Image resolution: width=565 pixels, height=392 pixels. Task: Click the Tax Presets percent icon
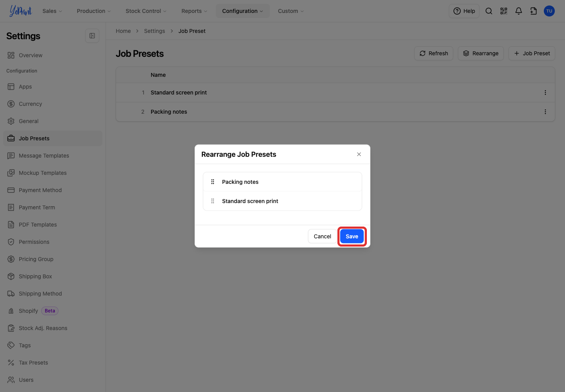pos(11,363)
